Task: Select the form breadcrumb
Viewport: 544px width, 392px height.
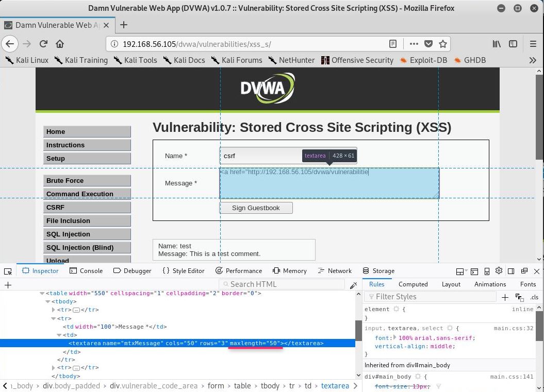Action: coord(216,386)
